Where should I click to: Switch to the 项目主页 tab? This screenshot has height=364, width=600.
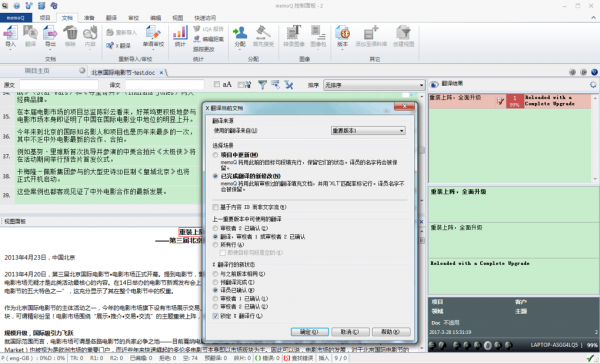[x=37, y=71]
